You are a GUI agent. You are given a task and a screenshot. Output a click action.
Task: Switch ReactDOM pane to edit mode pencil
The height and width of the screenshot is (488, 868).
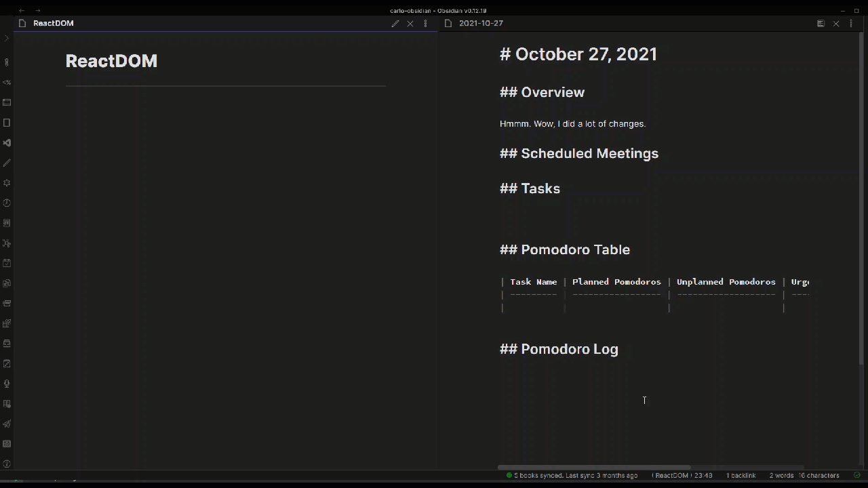[x=395, y=23]
